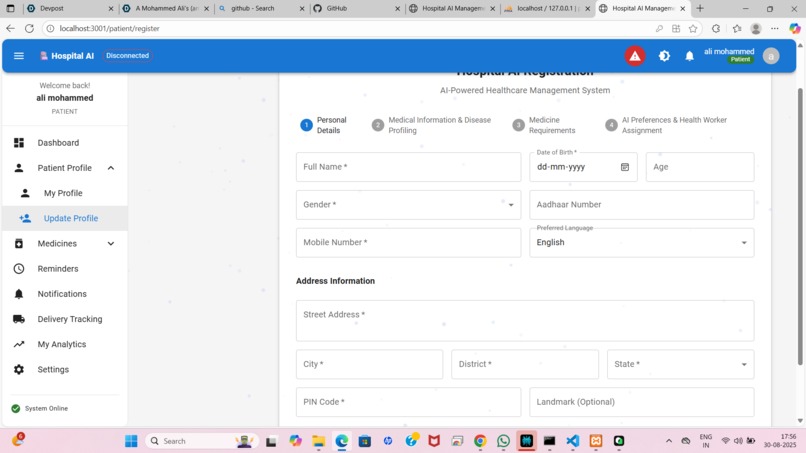806x453 pixels.
Task: Open My Analytics page
Action: pyautogui.click(x=65, y=344)
